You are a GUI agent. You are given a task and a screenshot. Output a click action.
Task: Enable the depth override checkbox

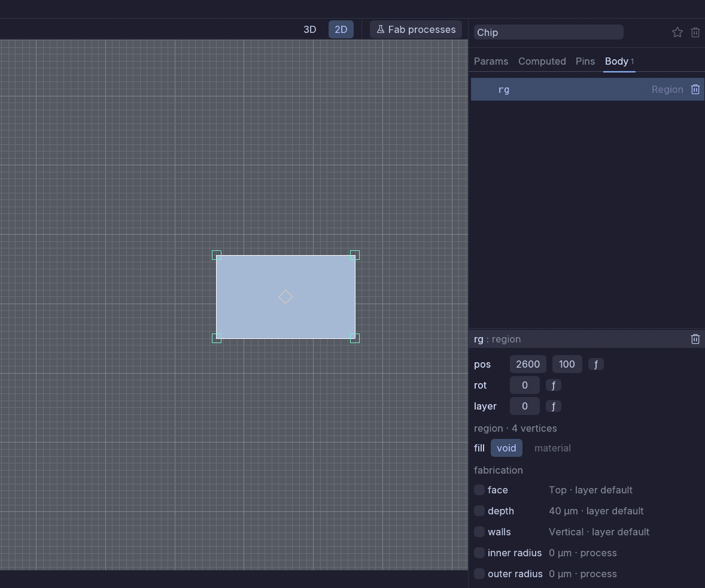click(479, 511)
